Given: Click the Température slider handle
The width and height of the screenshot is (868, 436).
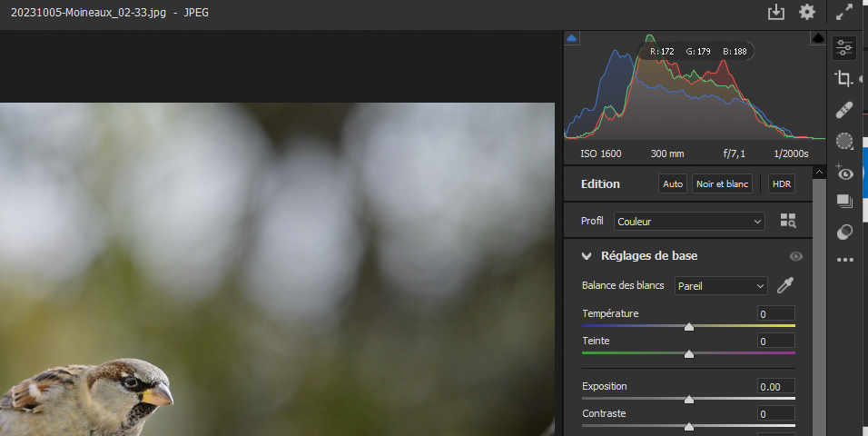Looking at the screenshot, I should [x=688, y=327].
